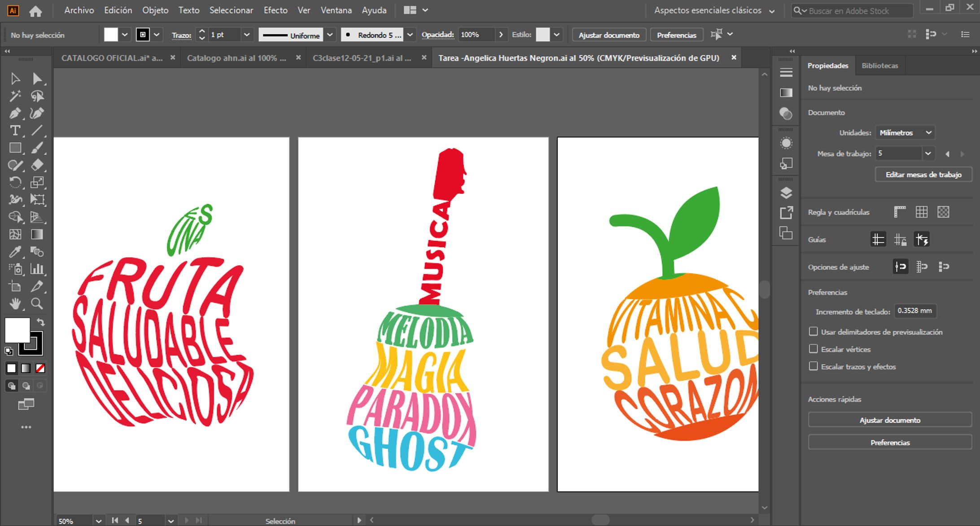Image resolution: width=980 pixels, height=526 pixels.
Task: Click the Home icon
Action: pos(35,11)
